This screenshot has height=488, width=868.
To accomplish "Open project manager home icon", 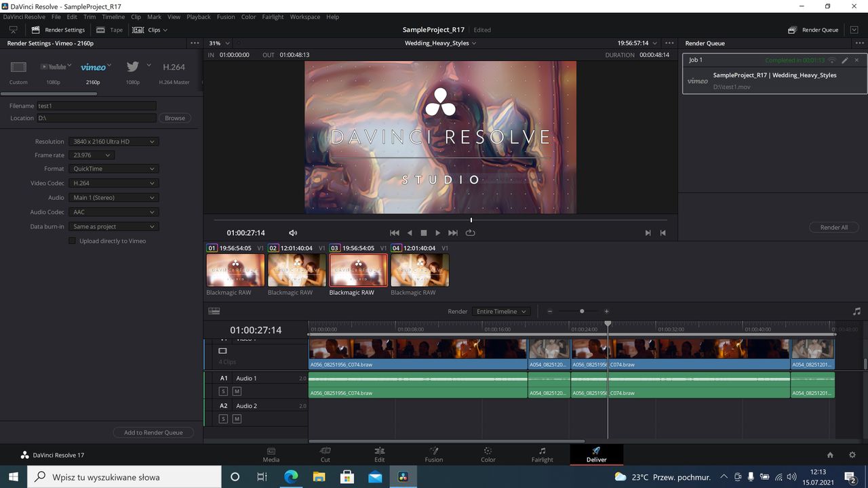I will pos(830,455).
